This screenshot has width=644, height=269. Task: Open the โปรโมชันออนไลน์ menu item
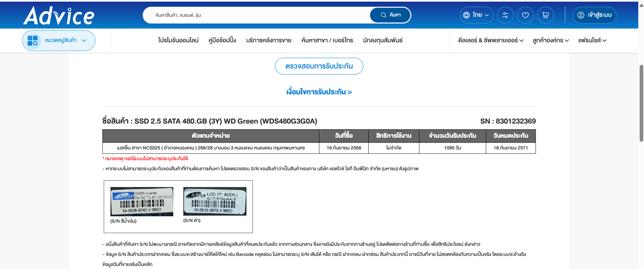click(x=178, y=40)
